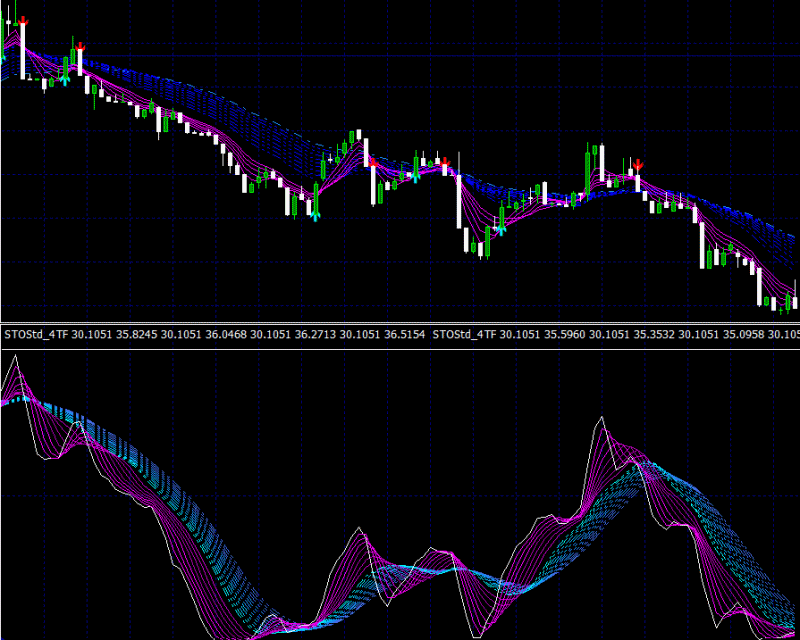
Task: Click the indicator value 36.5154
Action: [404, 335]
